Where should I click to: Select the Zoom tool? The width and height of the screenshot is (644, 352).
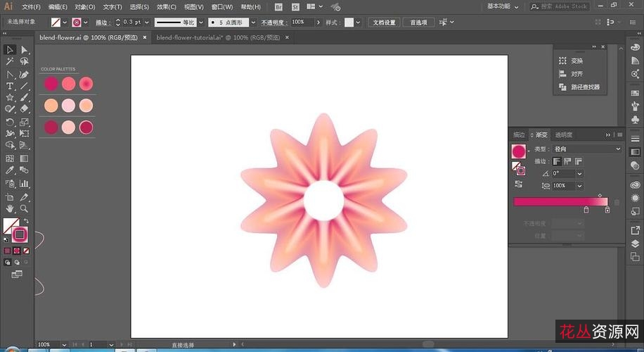pos(24,208)
